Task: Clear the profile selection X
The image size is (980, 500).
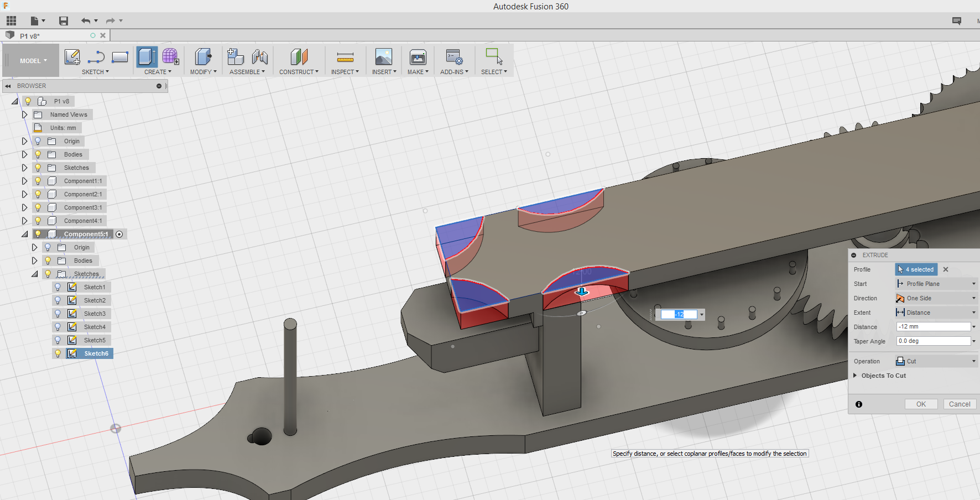Action: coord(946,269)
